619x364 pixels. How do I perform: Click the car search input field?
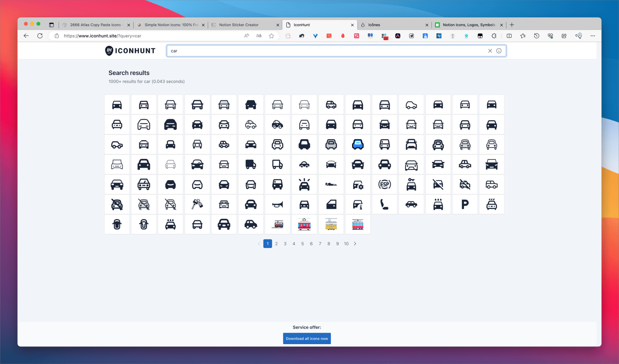(327, 51)
